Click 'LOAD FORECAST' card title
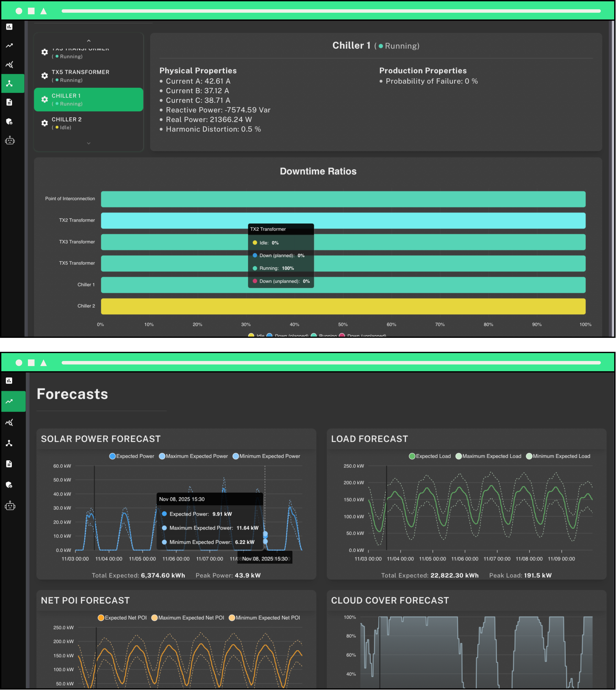Image resolution: width=616 pixels, height=690 pixels. point(370,439)
